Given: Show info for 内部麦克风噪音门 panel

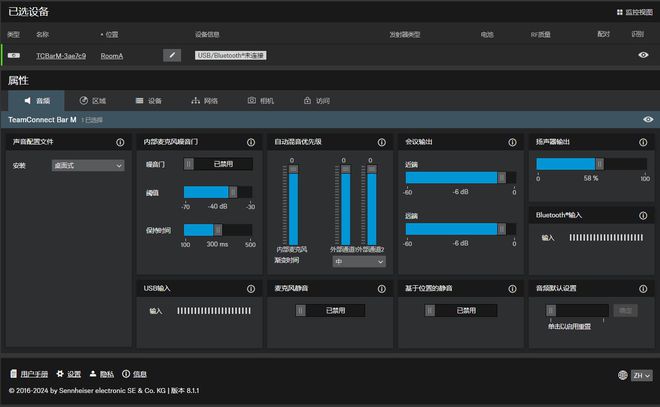Looking at the screenshot, I should point(251,142).
